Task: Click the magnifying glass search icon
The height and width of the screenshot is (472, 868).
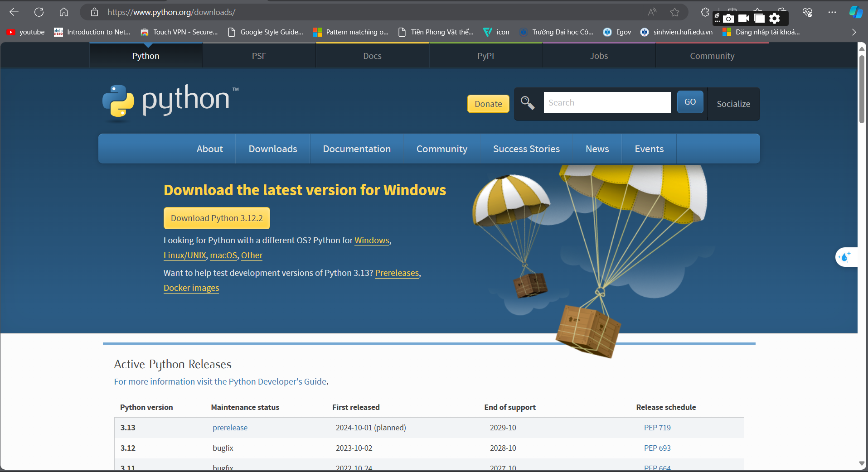Action: coord(528,103)
